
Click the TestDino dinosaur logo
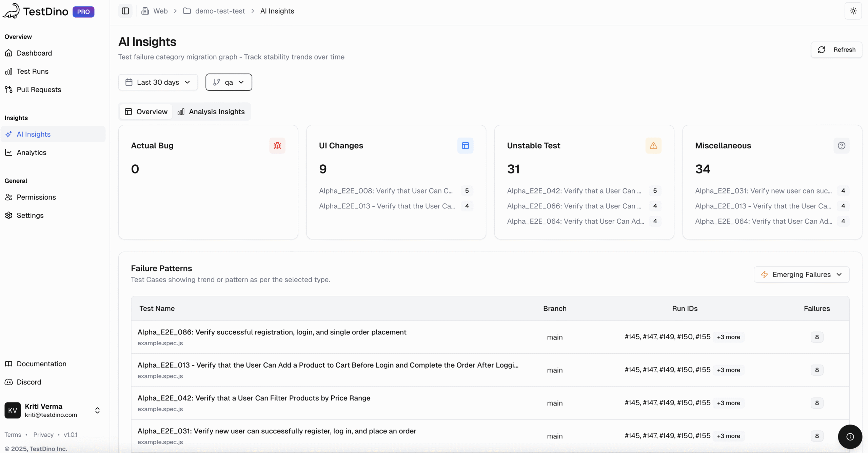click(11, 11)
